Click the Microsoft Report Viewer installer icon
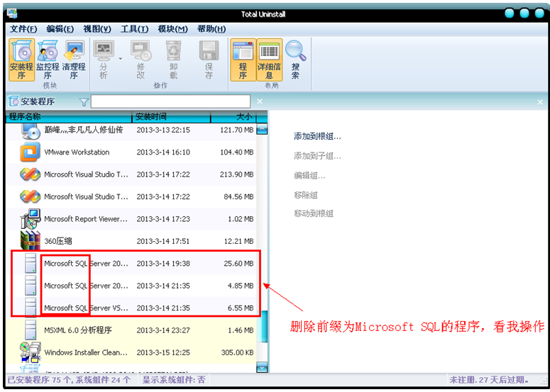 [31, 218]
